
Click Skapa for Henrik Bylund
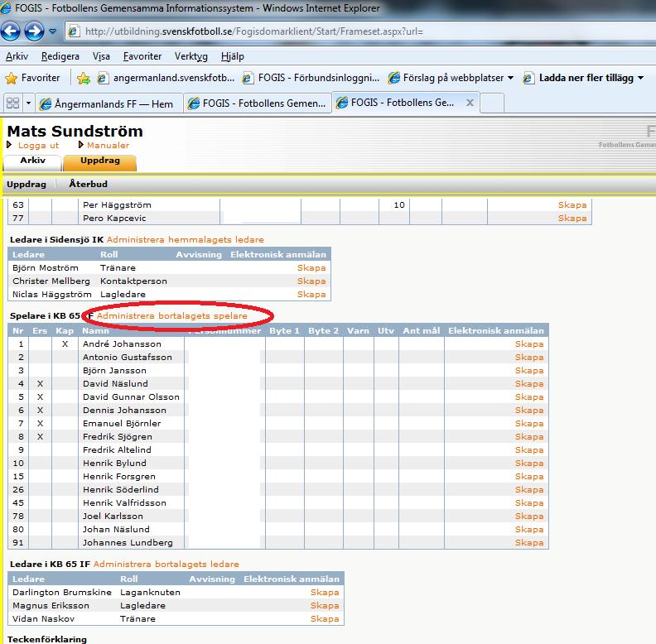(529, 463)
